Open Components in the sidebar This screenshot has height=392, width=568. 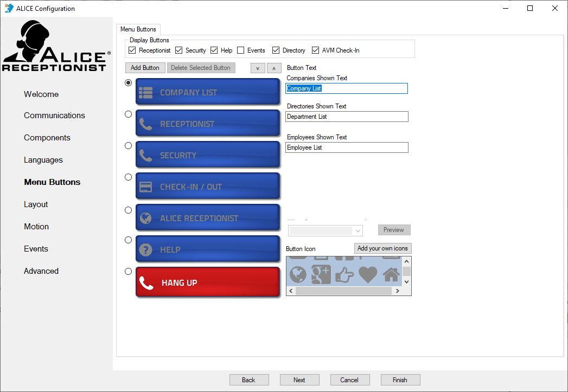point(47,138)
